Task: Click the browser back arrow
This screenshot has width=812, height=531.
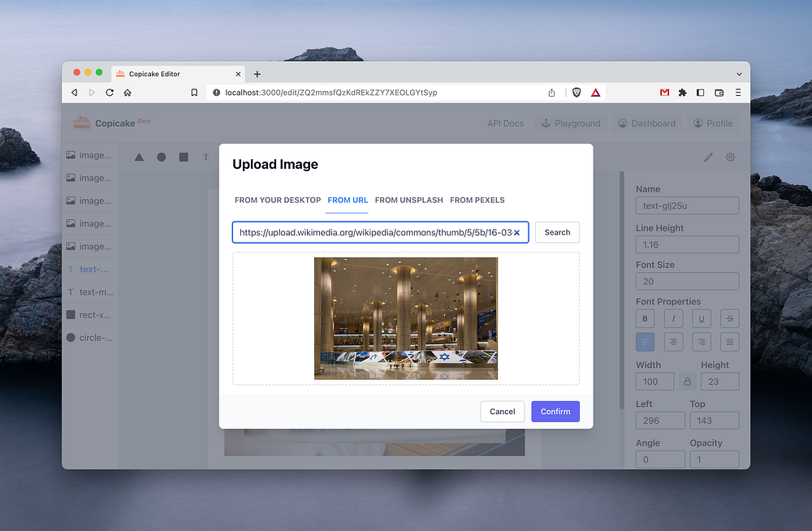Action: pos(75,93)
